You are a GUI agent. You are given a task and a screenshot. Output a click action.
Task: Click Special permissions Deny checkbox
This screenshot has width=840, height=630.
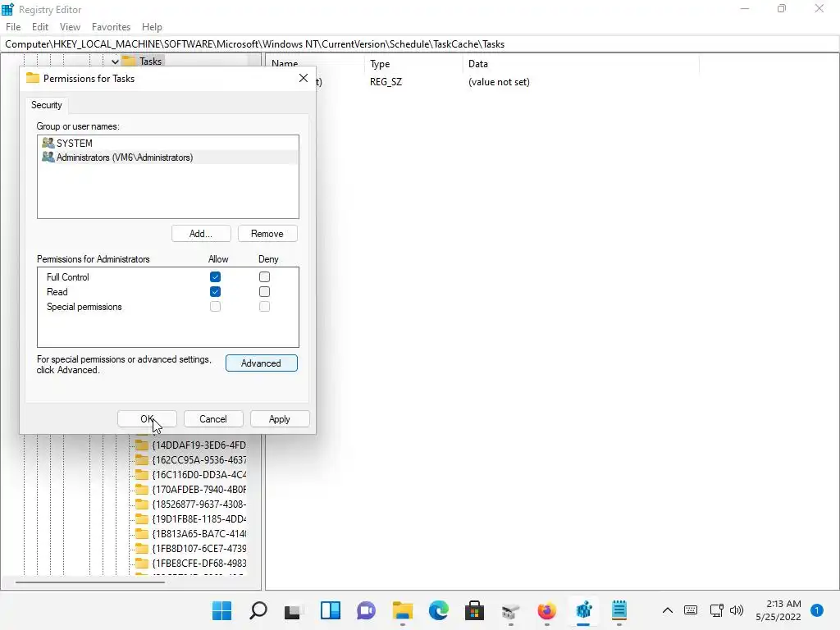[264, 307]
